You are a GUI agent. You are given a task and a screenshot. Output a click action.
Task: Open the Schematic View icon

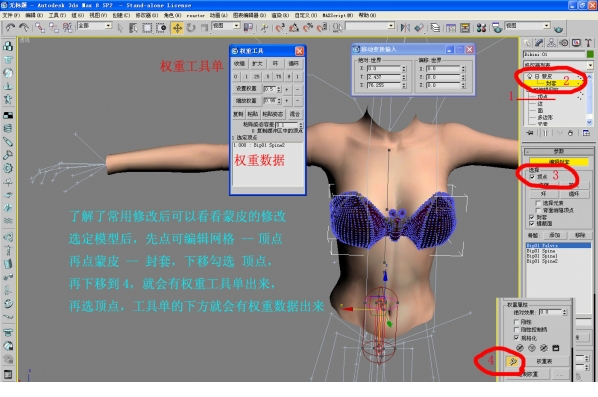coord(465,28)
